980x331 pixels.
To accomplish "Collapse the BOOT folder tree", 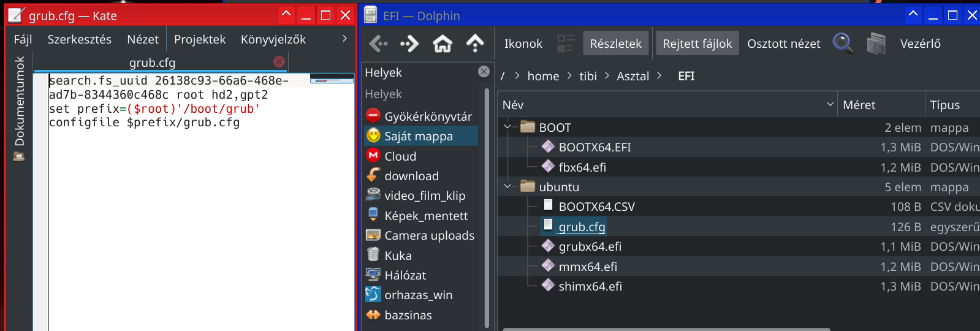I will (x=507, y=127).
